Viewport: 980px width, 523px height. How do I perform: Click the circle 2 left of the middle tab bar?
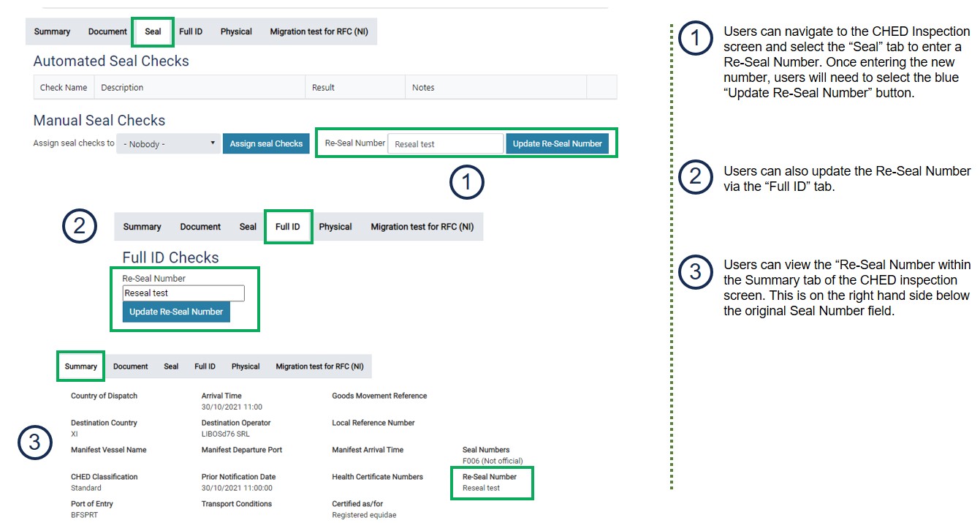[80, 225]
